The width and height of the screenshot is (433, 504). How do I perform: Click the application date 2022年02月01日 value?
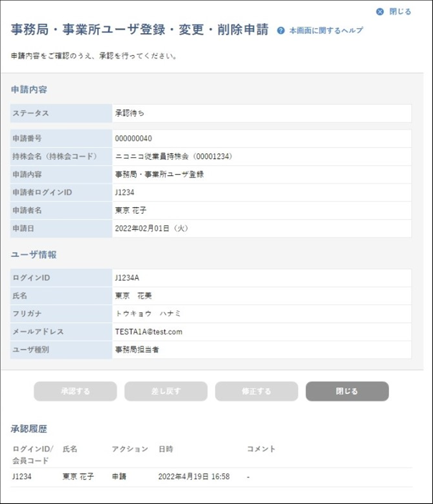150,229
